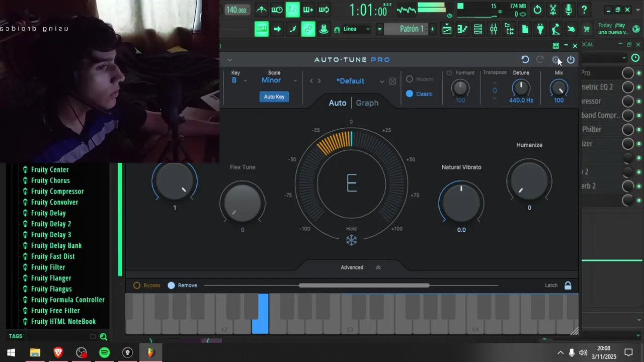
Task: Click the Humanize knob
Action: (x=529, y=180)
